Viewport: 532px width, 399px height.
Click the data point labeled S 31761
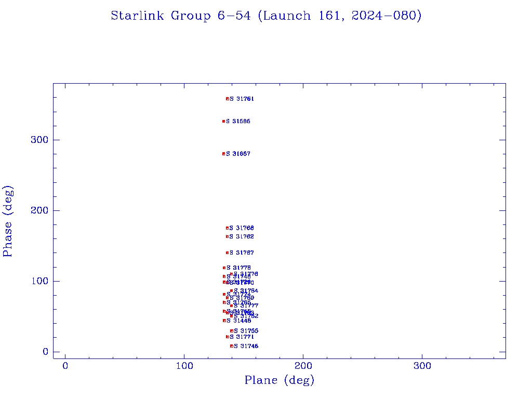(x=228, y=99)
